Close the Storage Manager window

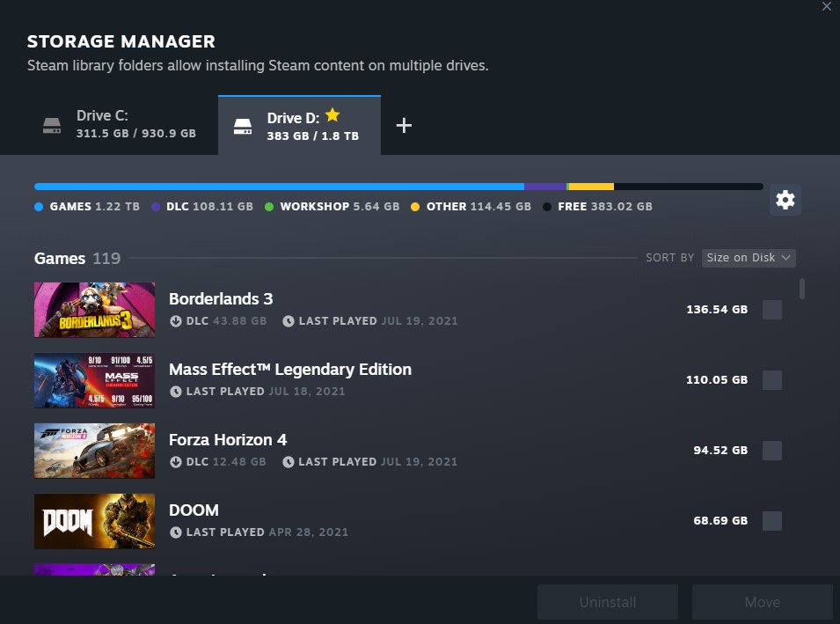[x=827, y=6]
